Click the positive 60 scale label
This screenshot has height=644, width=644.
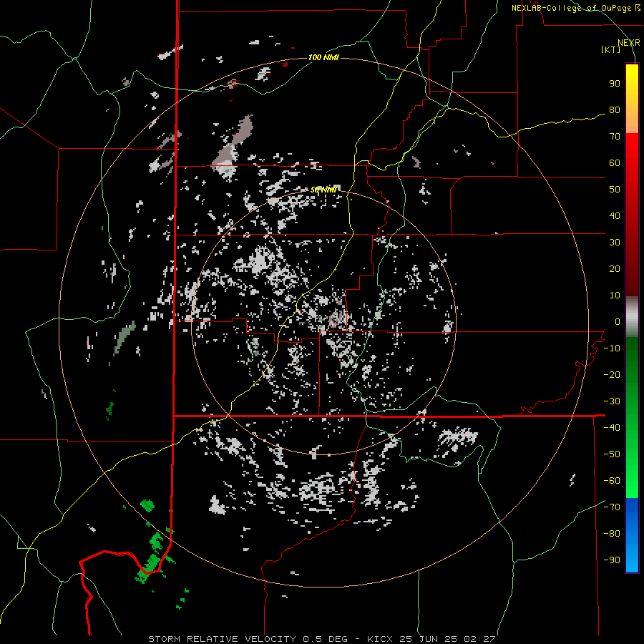[x=615, y=163]
